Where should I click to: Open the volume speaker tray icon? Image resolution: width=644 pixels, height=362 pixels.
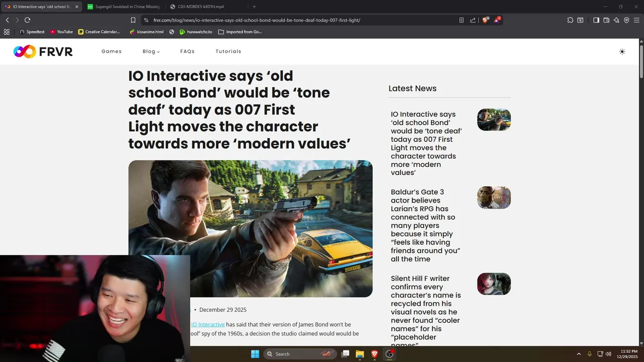pyautogui.click(x=608, y=354)
